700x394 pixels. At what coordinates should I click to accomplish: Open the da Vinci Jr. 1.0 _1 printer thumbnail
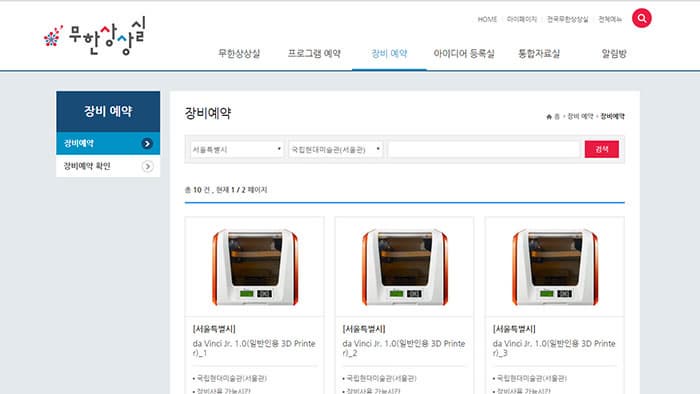click(254, 267)
